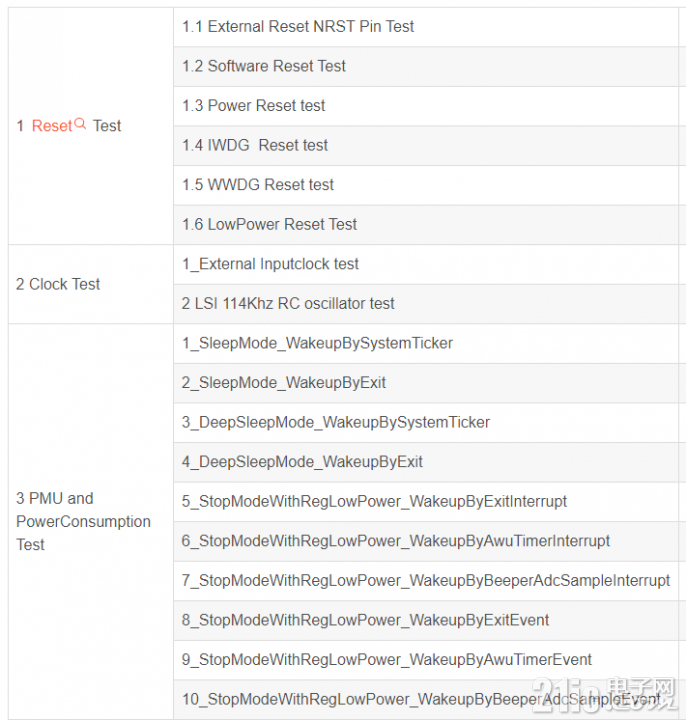Select the 1.2 Software Reset Test row
686x720 pixels.
[426, 66]
